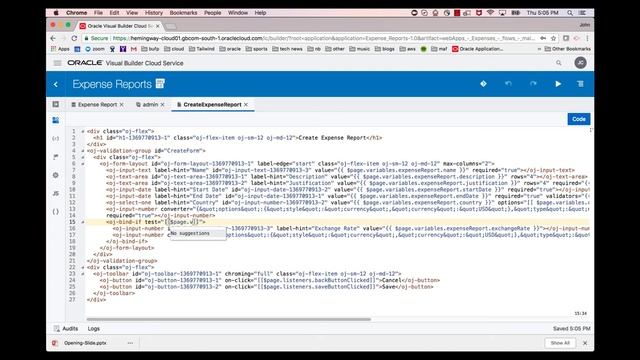Collapse the oj-toolbar fold at line 23
This screenshot has width=640, height=360.
[82, 274]
